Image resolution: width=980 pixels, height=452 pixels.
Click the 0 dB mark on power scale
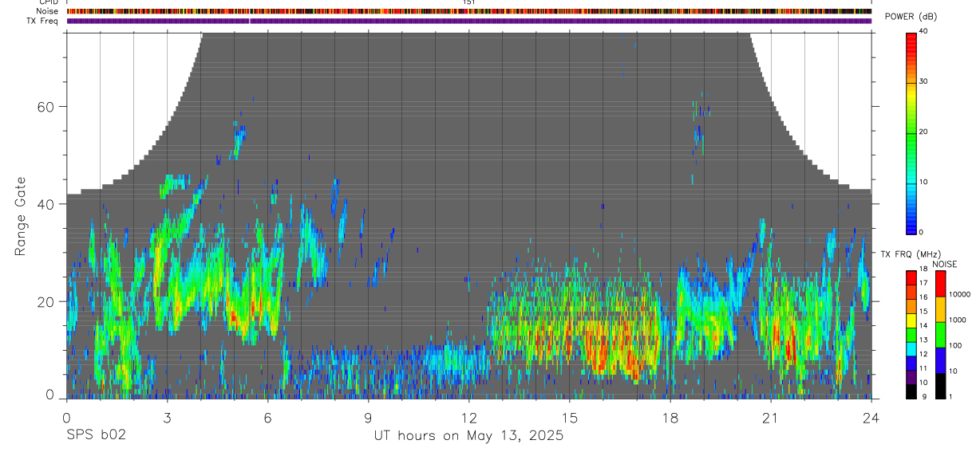pos(923,232)
